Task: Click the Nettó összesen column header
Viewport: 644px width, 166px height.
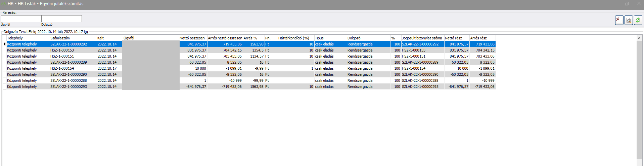Action: (x=192, y=38)
